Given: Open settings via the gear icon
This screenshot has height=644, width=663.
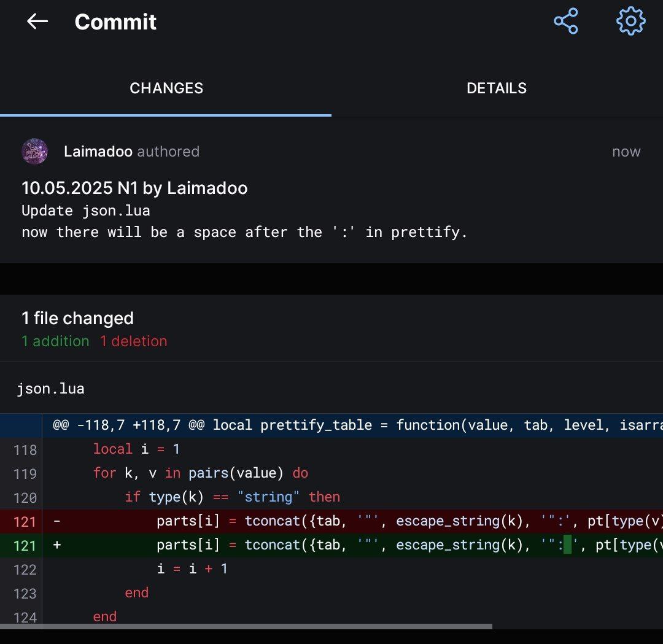Looking at the screenshot, I should tap(630, 21).
